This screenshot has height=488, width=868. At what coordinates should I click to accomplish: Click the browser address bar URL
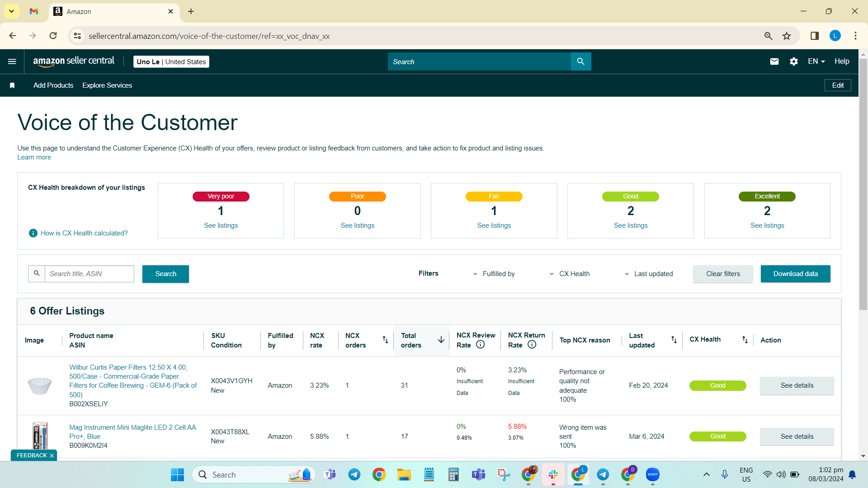[209, 36]
